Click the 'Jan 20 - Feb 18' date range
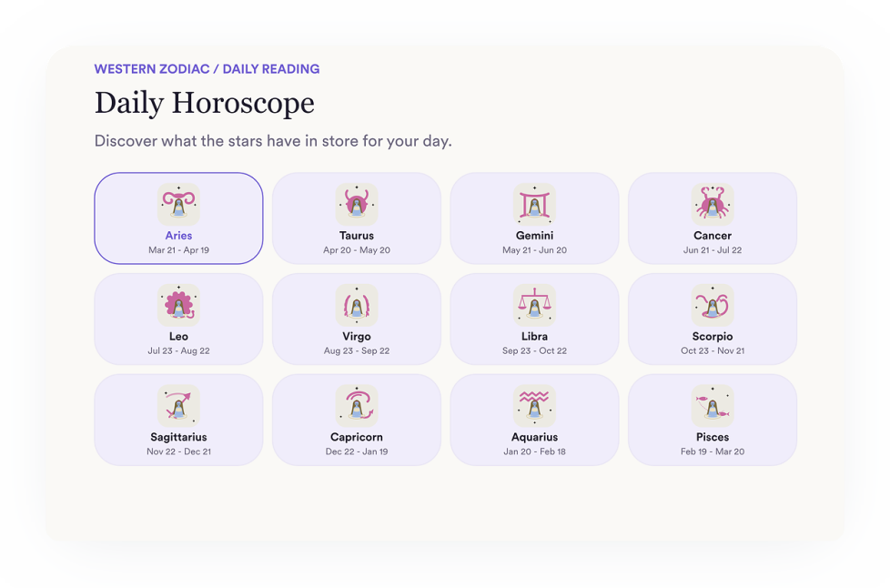Viewport: 890px width, 588px height. [x=535, y=451]
